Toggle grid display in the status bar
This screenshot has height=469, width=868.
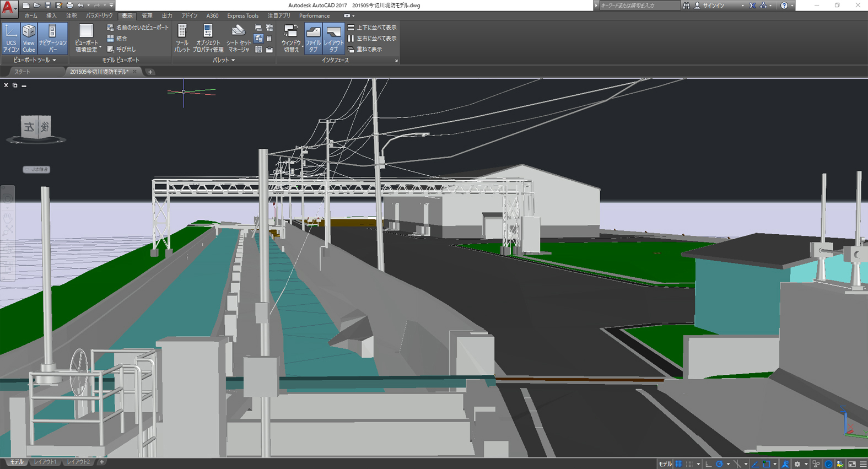point(678,464)
